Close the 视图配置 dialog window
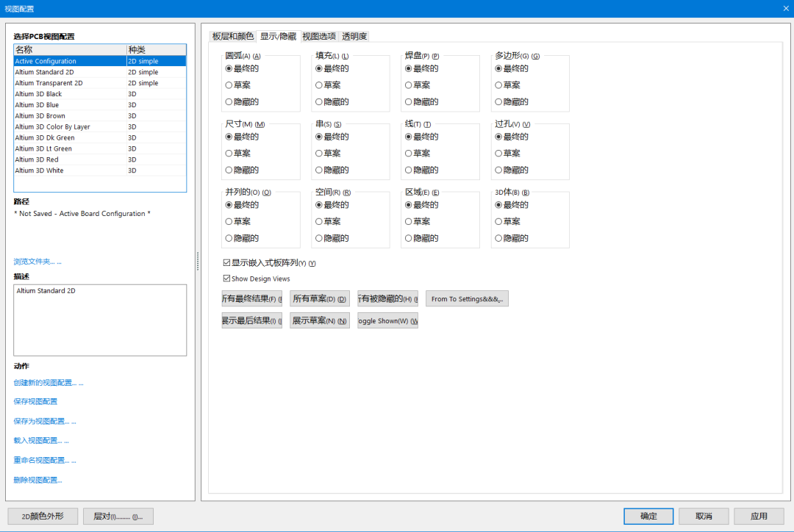This screenshot has width=794, height=532. 784,8
